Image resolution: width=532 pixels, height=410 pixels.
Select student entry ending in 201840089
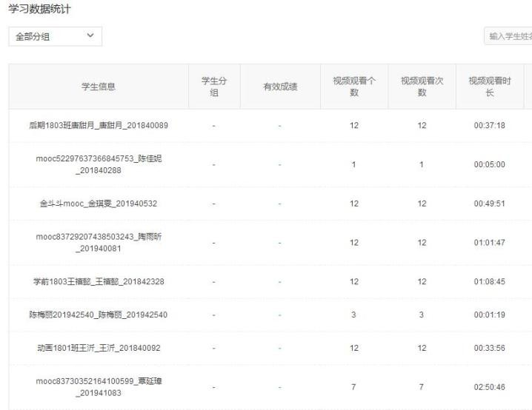point(99,125)
